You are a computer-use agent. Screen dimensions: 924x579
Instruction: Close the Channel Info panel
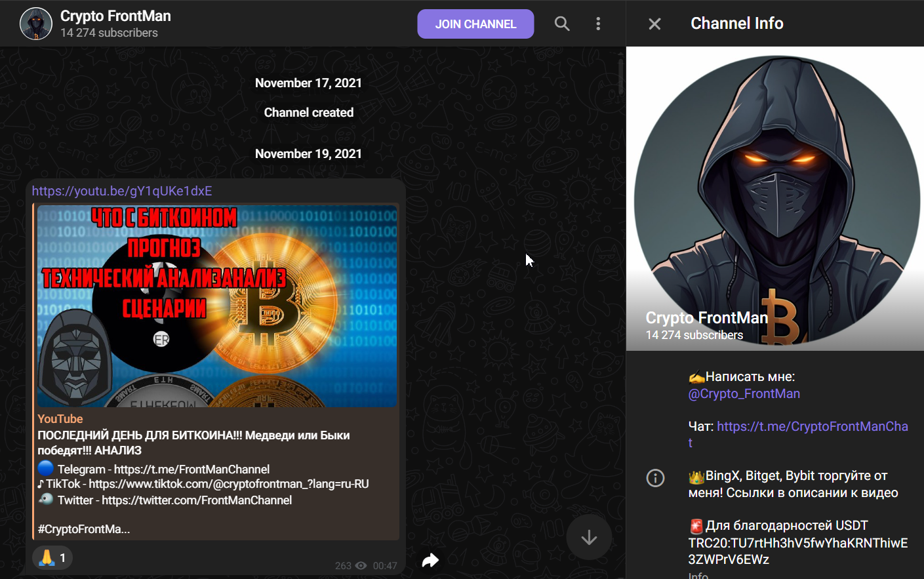tap(654, 24)
